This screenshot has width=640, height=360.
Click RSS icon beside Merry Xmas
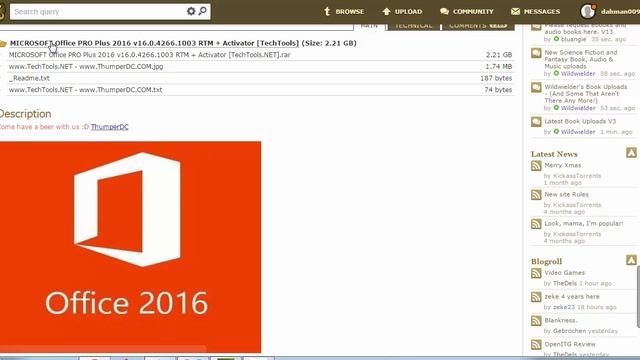(536, 166)
